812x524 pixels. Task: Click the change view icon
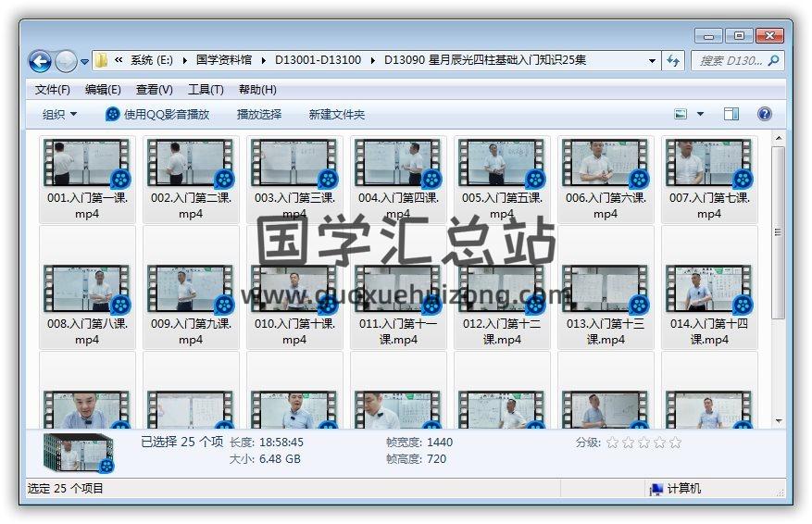[x=681, y=114]
